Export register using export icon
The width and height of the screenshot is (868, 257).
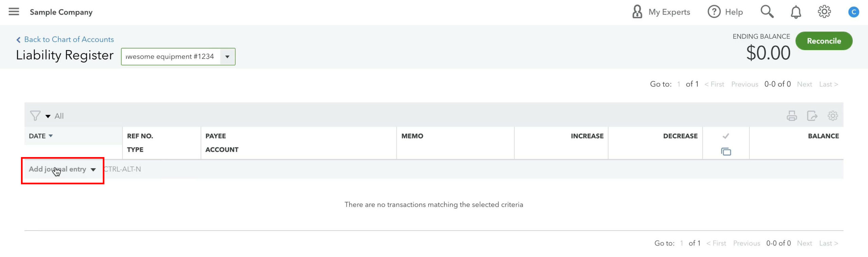[812, 116]
